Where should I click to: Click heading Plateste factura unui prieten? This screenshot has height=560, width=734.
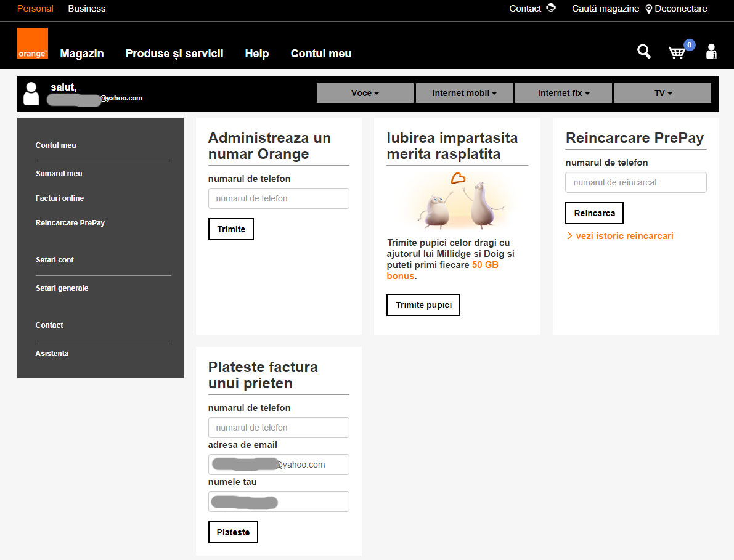point(263,375)
